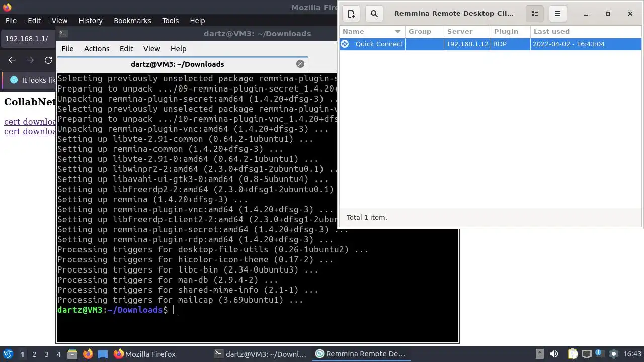Screen dimensions: 644x362
Task: Reload the Firefox page
Action: 48,60
